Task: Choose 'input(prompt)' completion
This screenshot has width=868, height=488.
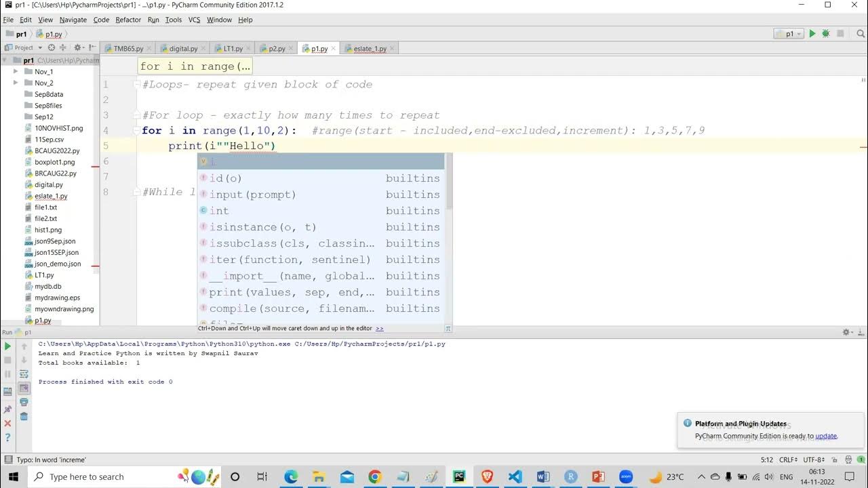Action: click(x=321, y=195)
